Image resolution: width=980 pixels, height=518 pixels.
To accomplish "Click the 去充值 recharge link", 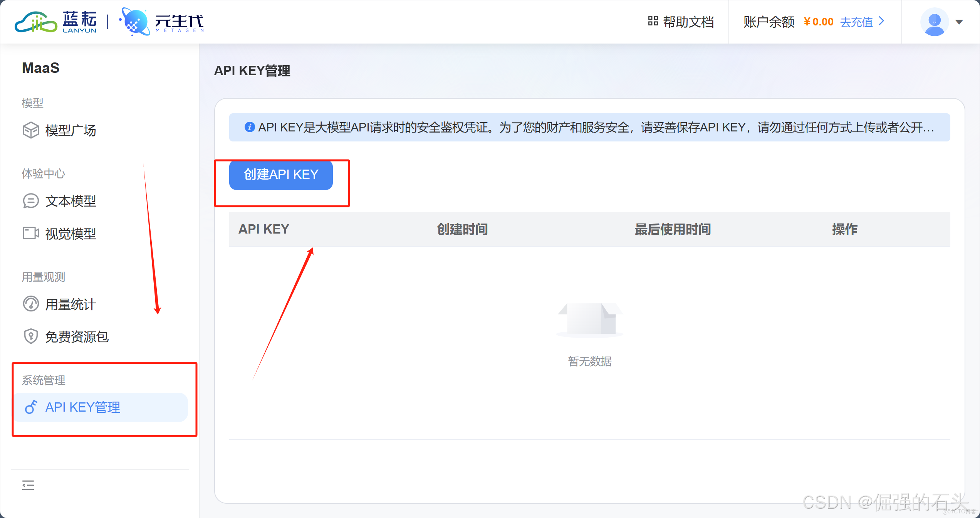I will tap(856, 22).
